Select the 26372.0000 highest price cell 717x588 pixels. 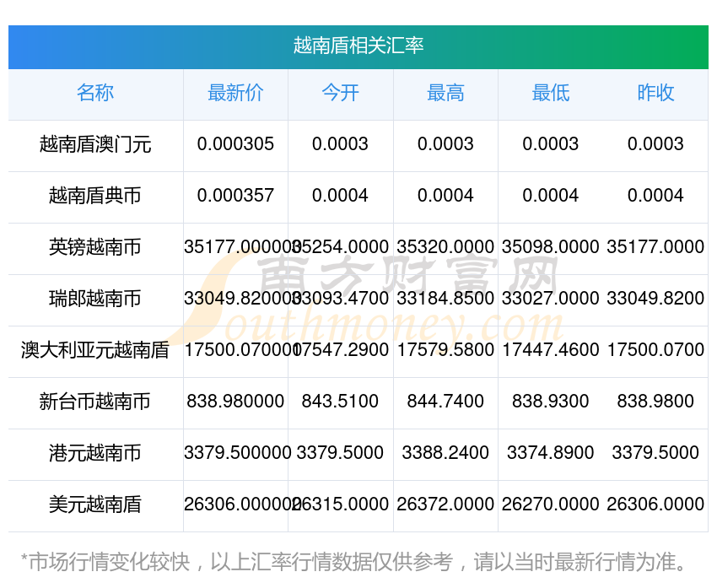click(x=445, y=504)
